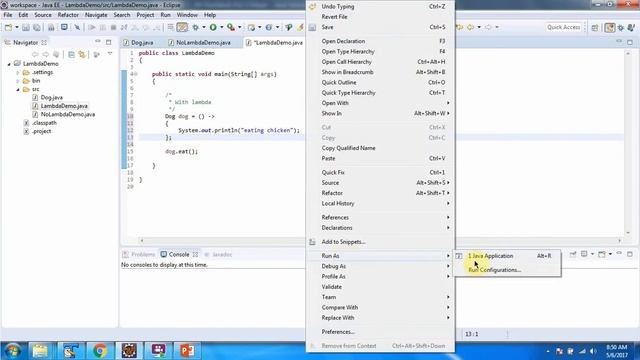This screenshot has width=640, height=360.
Task: Minimize the Navigator view
Action: click(98, 42)
